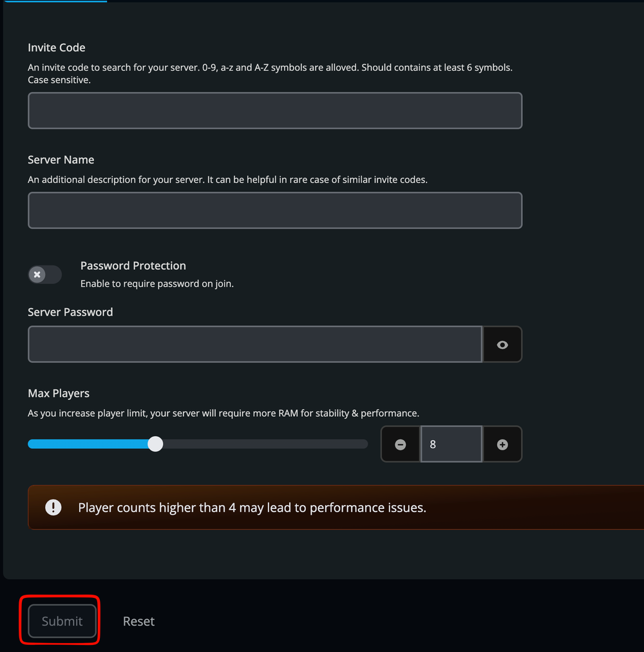Click inside the Server Password field
The height and width of the screenshot is (652, 644).
click(x=254, y=344)
